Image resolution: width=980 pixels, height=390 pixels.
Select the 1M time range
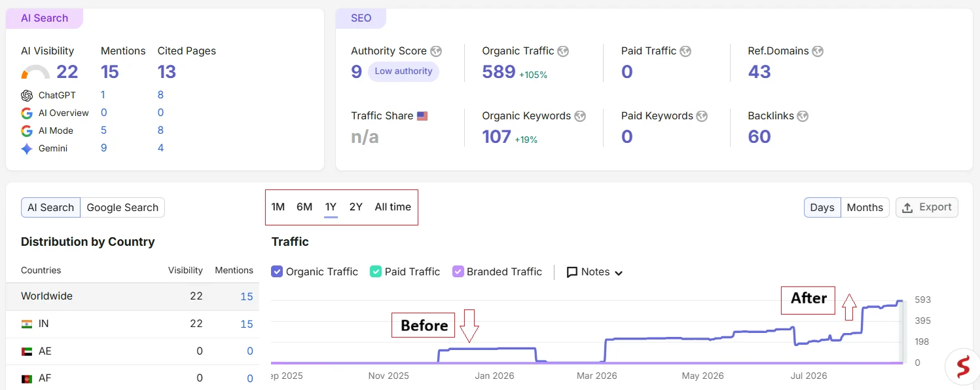tap(278, 207)
